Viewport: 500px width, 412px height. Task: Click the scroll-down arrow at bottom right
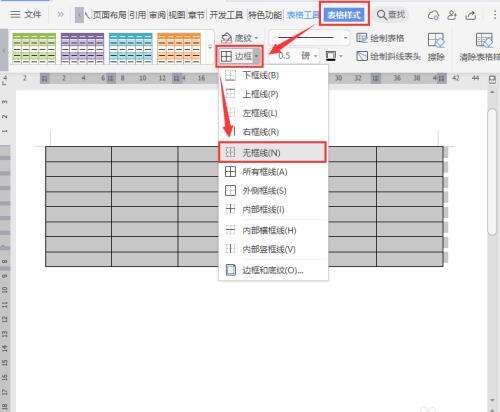(493, 400)
